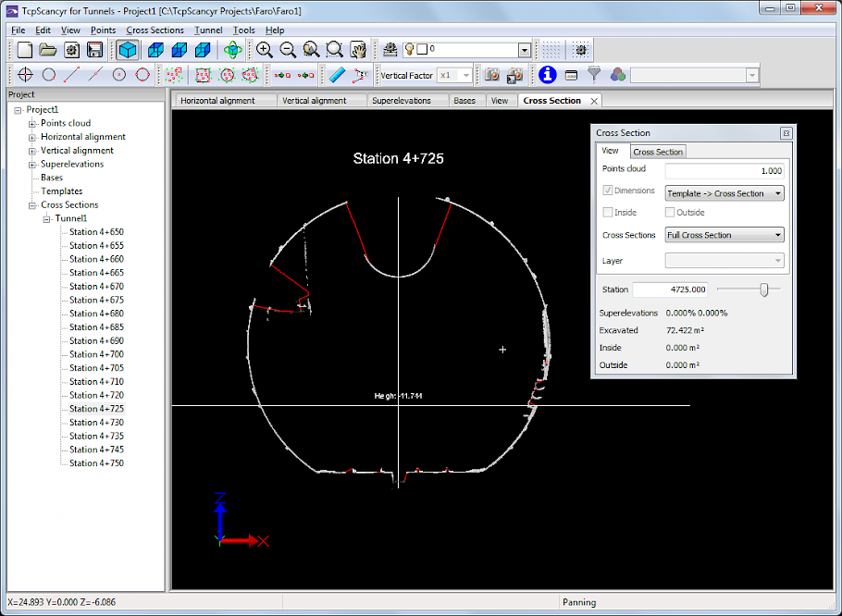This screenshot has height=616, width=842.
Task: Select the Zoom In magnifier tool
Action: [265, 50]
